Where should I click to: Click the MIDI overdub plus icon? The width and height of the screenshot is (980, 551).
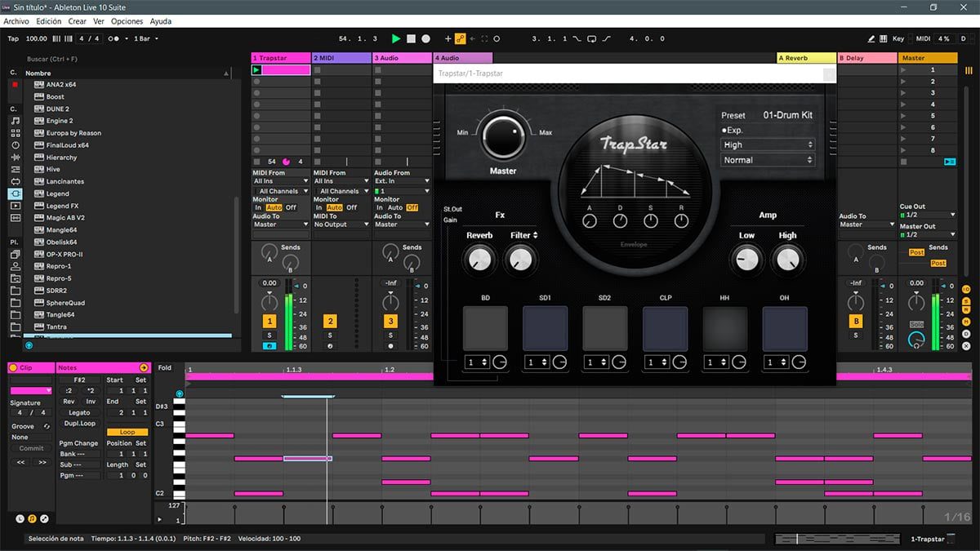(448, 38)
